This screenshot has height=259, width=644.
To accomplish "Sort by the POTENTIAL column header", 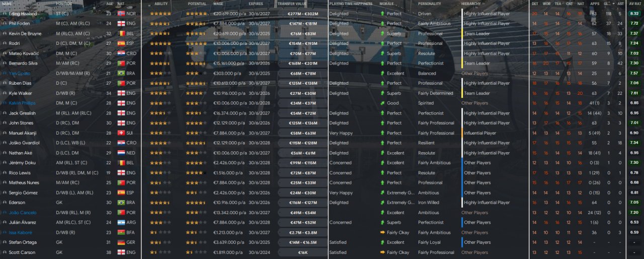I will (197, 4).
